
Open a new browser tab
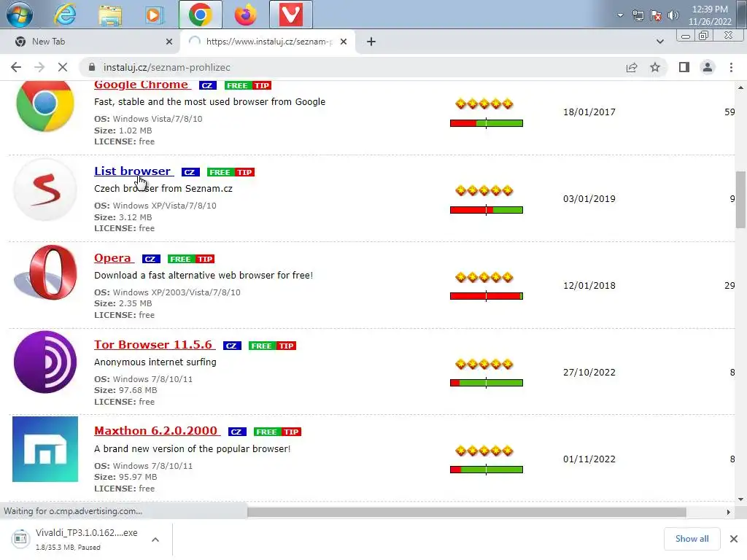pyautogui.click(x=371, y=42)
